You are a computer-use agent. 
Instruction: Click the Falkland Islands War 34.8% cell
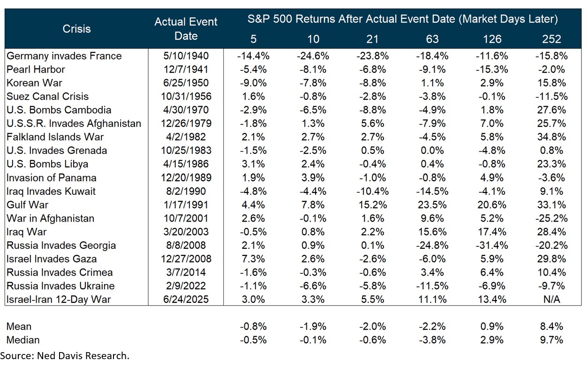click(550, 137)
